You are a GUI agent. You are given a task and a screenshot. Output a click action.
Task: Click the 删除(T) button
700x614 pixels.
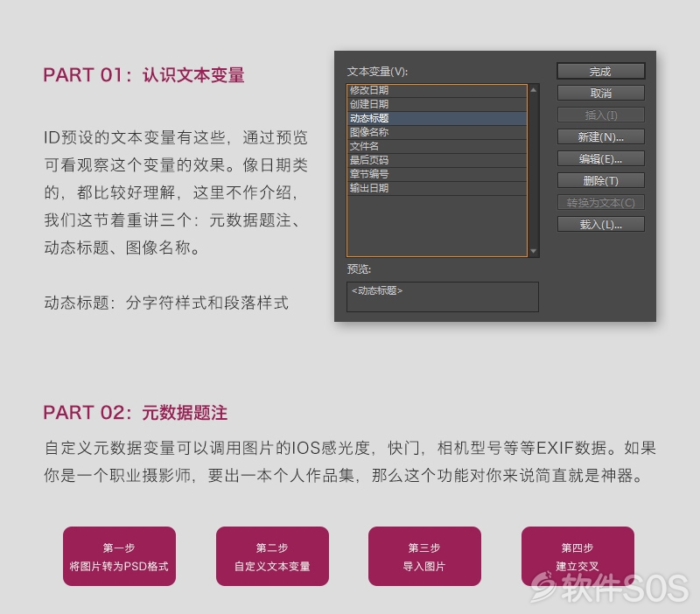click(x=600, y=181)
